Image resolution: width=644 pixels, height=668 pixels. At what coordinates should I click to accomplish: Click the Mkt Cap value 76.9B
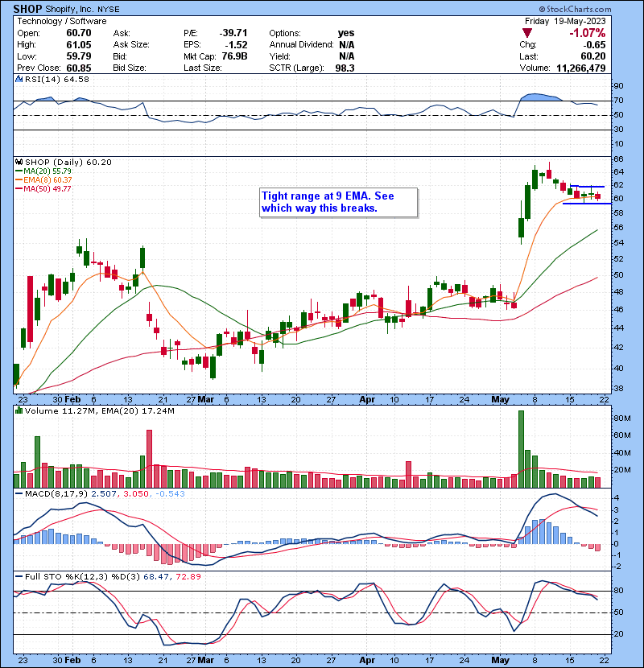pos(234,56)
